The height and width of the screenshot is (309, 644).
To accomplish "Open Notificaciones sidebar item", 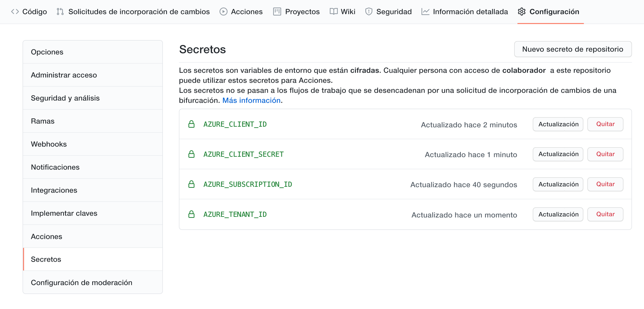I will pyautogui.click(x=93, y=167).
